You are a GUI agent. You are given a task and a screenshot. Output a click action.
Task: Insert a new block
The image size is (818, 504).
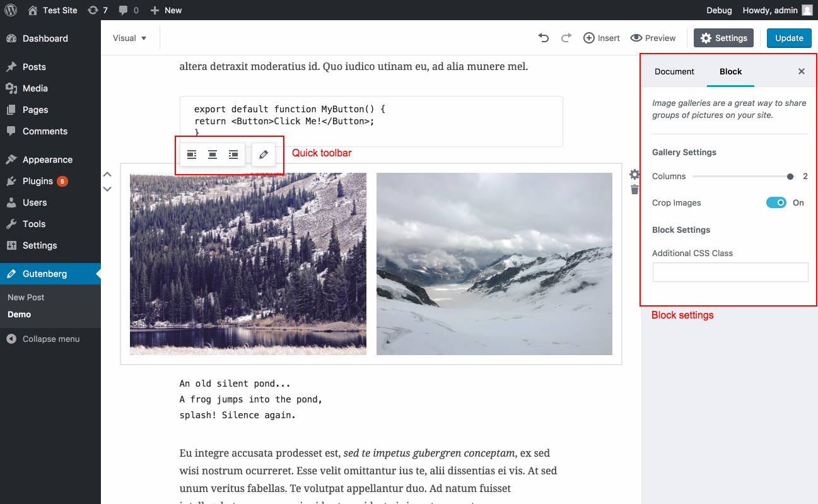point(601,38)
